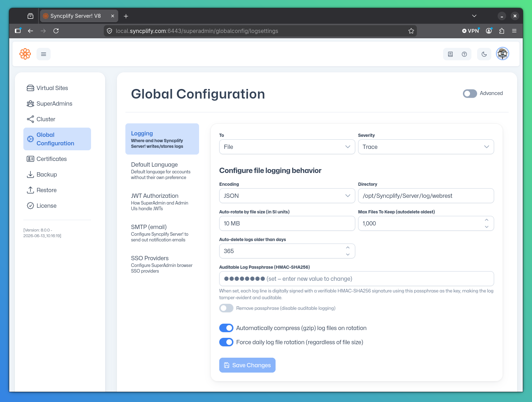Click the Configure file logging behavior heading
Screen dimensions: 532x402
(x=270, y=171)
